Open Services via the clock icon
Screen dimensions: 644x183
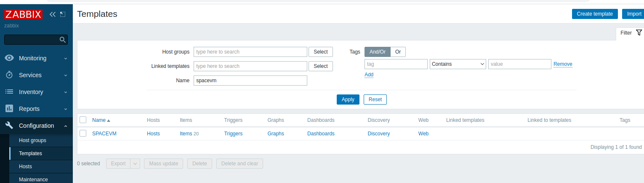(x=10, y=75)
